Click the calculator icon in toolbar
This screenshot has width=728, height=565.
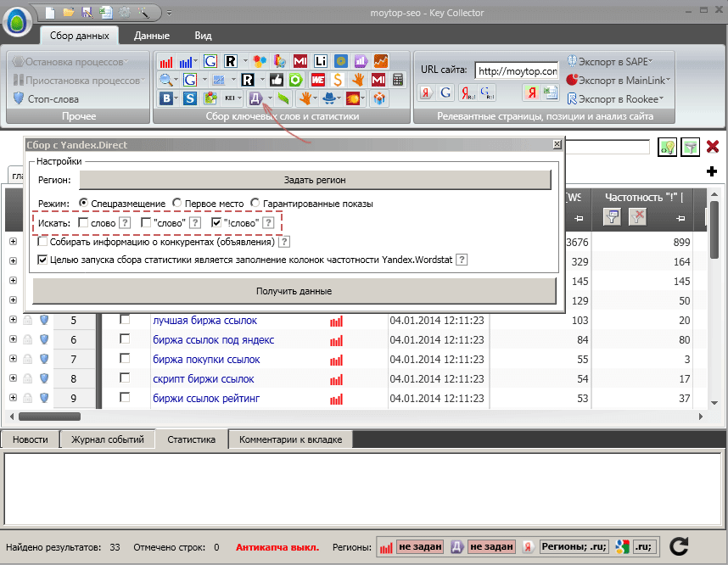(398, 80)
